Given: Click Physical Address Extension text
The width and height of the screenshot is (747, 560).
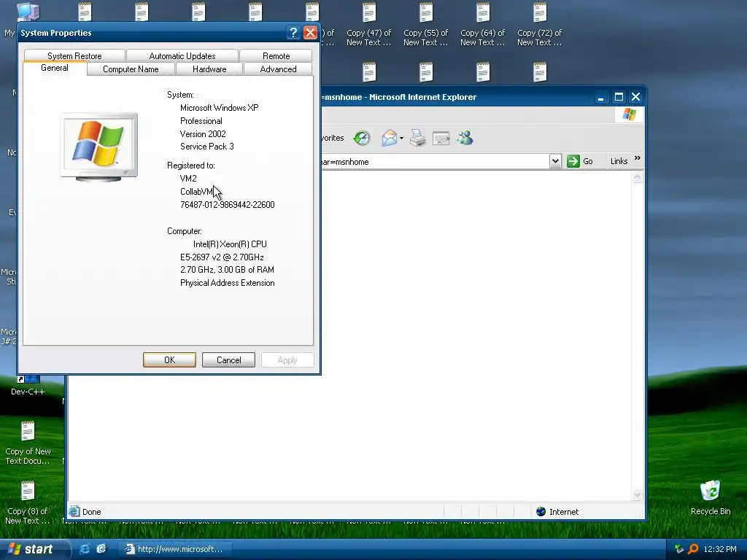Looking at the screenshot, I should click(228, 283).
